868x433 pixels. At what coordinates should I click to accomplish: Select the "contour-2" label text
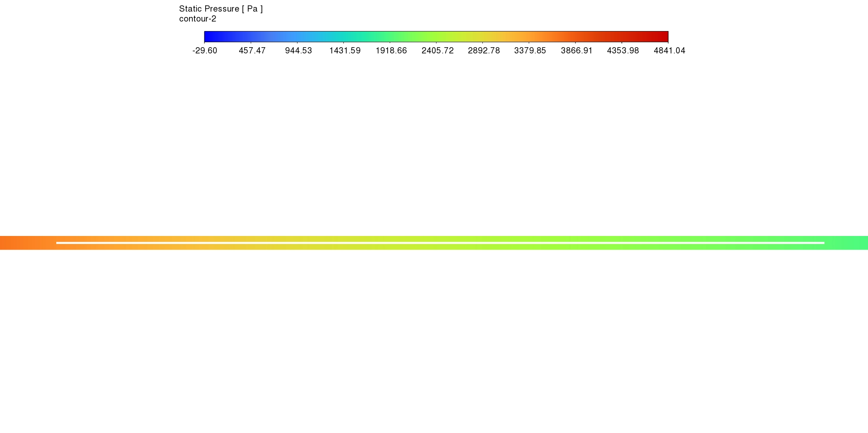pos(197,19)
